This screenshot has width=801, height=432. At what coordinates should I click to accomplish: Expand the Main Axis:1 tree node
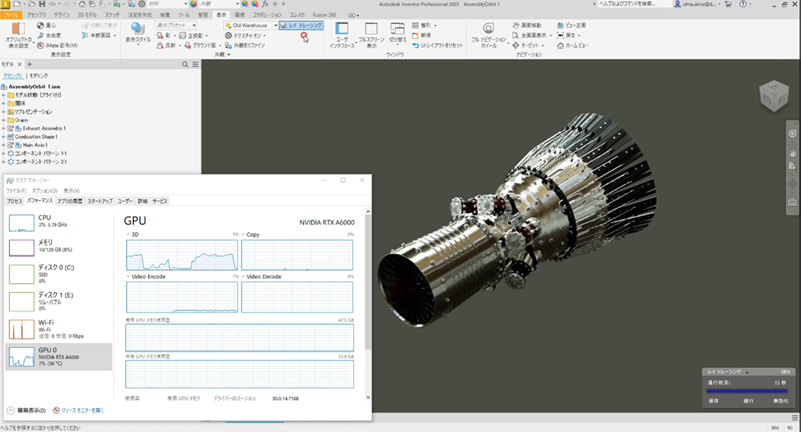[x=3, y=145]
